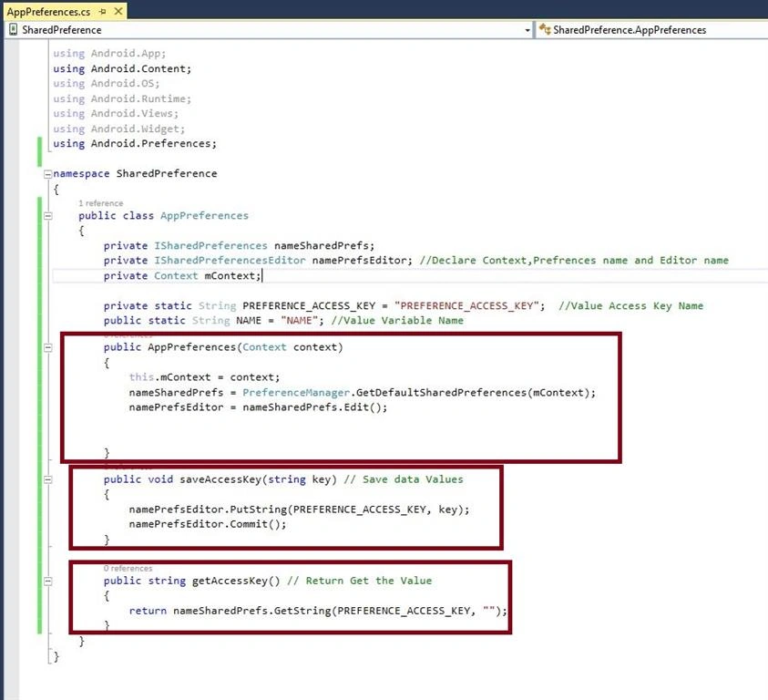Image resolution: width=768 pixels, height=700 pixels.
Task: Select the AppPreferences.cs document tab
Action: (48, 11)
